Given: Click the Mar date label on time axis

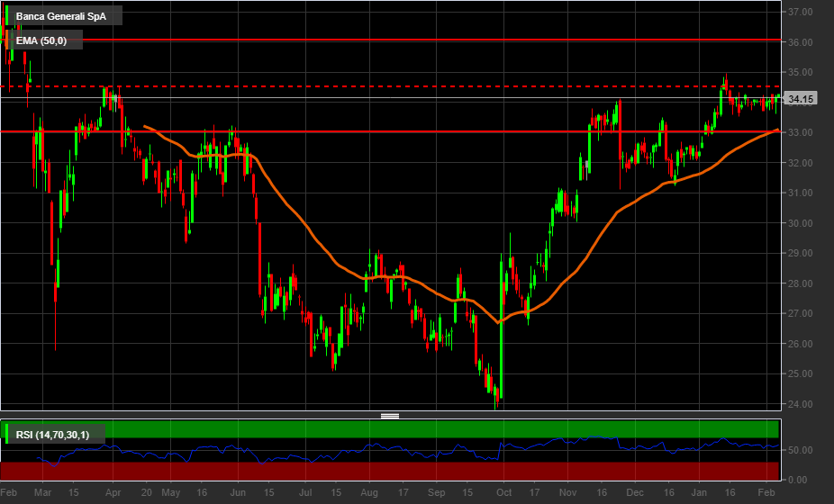Looking at the screenshot, I should (x=42, y=492).
